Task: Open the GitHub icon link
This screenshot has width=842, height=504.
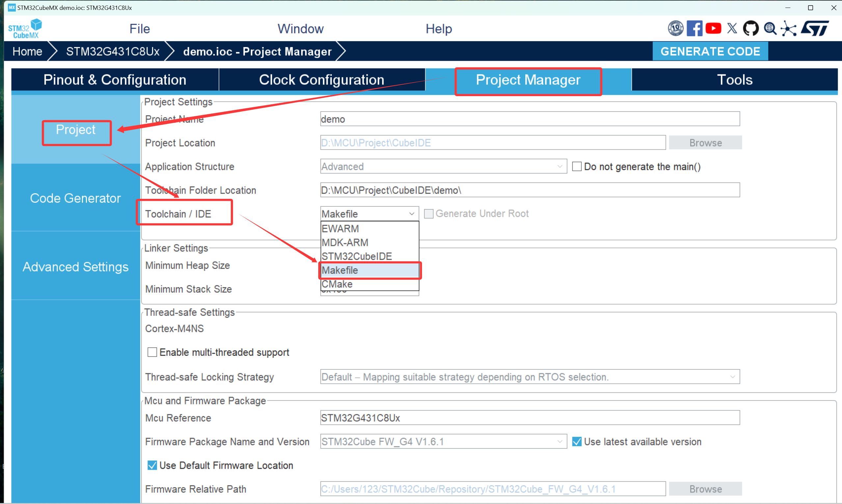Action: click(751, 29)
